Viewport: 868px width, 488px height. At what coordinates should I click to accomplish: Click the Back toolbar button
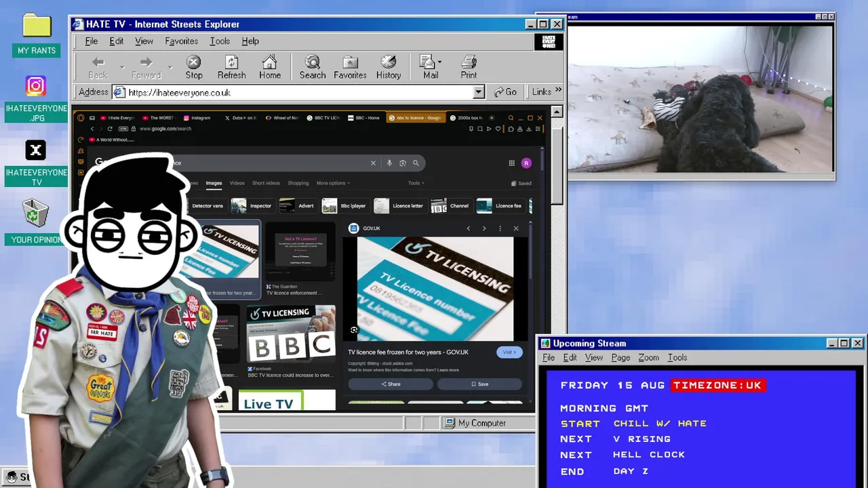[98, 67]
